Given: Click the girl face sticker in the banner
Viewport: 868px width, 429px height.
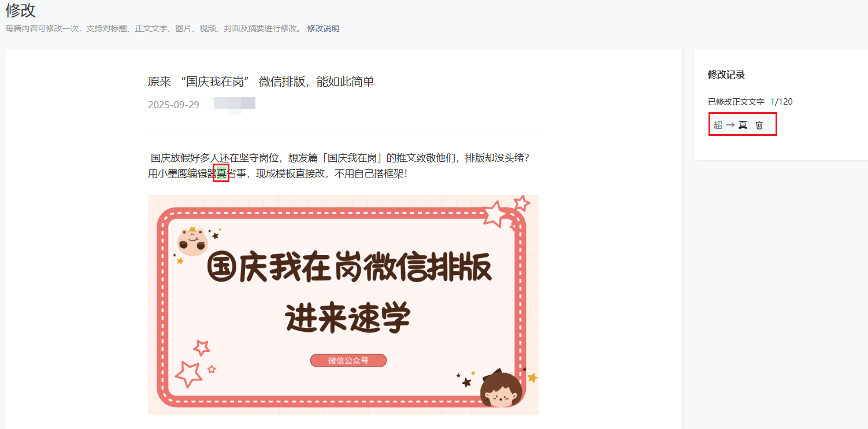Looking at the screenshot, I should [501, 389].
